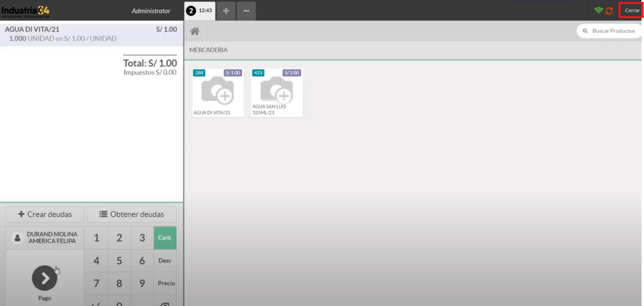This screenshot has width=644, height=306.
Task: Add AGUA SAN LUIS 325ML/21 product
Action: tap(277, 93)
